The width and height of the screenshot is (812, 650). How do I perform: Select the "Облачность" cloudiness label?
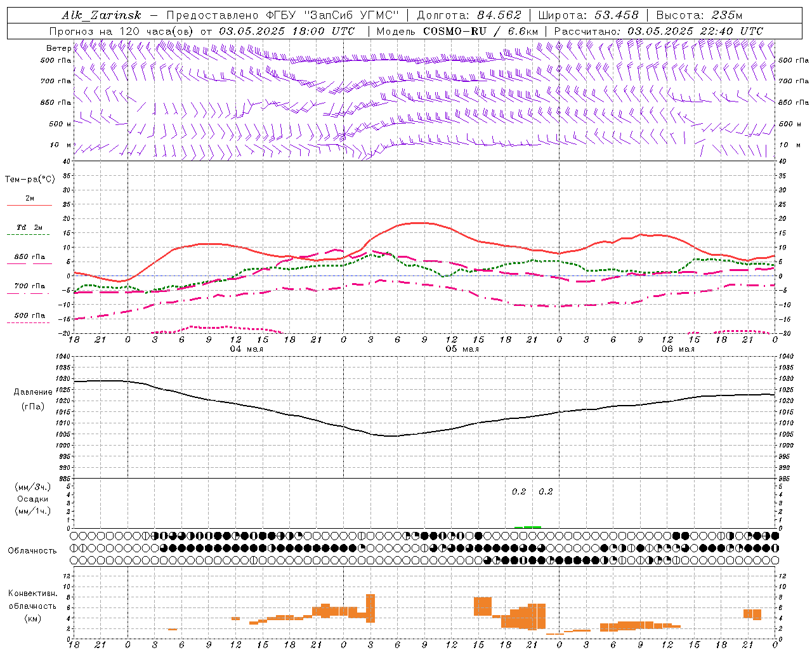[32, 550]
